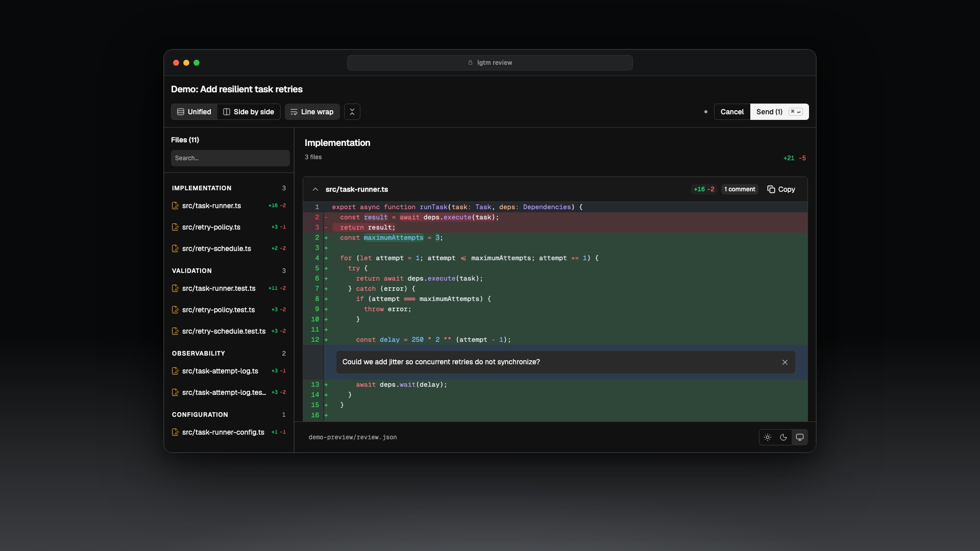The height and width of the screenshot is (551, 980).
Task: Open src/retry-policy.ts in file list
Action: [x=229, y=227]
